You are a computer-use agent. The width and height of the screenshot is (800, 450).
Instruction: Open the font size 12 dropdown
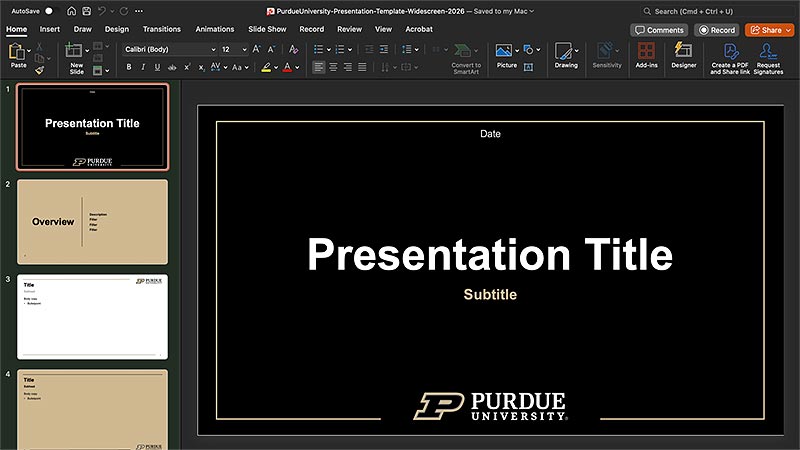tap(244, 49)
